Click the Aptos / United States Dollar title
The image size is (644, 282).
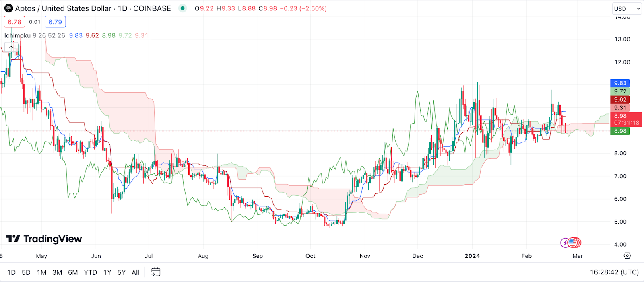[x=63, y=8]
